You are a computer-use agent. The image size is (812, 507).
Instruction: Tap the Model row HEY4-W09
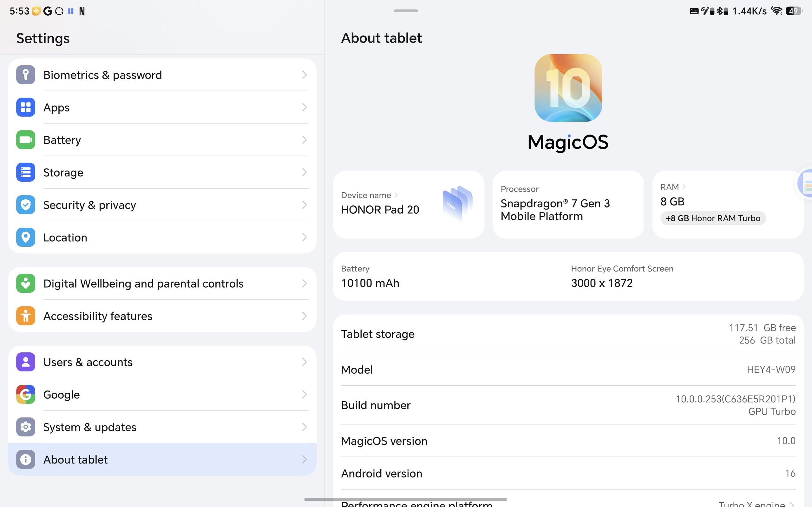click(568, 370)
